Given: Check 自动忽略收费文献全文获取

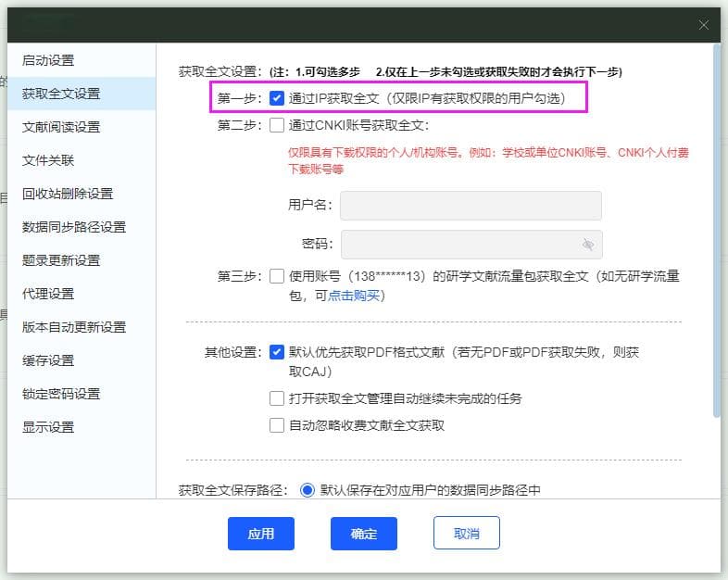Looking at the screenshot, I should click(277, 425).
